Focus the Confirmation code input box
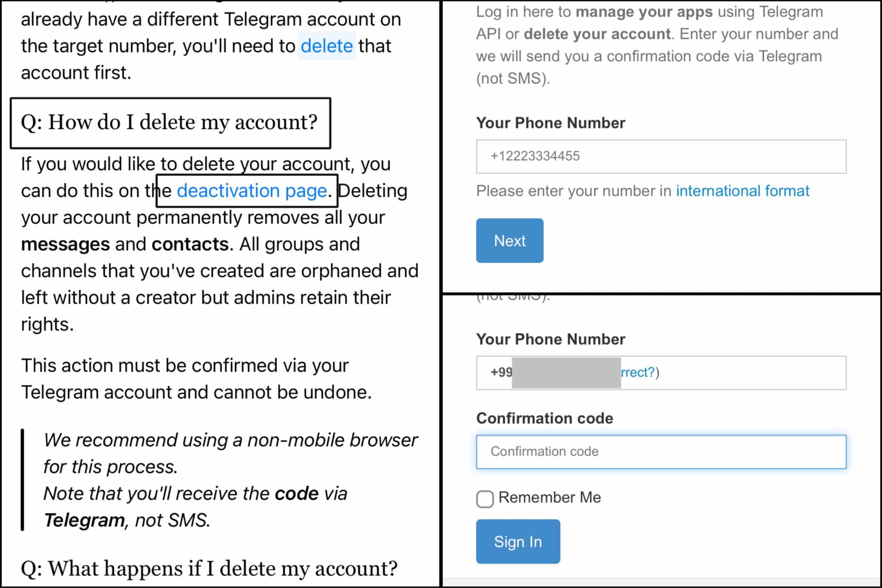The height and width of the screenshot is (588, 882). coord(661,452)
